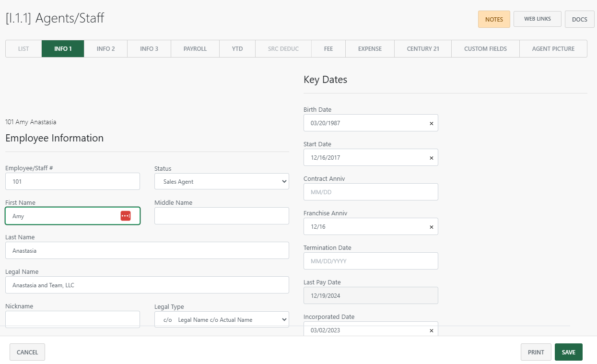Select the CENTURY 21 tab
The width and height of the screenshot is (597, 364).
click(422, 48)
